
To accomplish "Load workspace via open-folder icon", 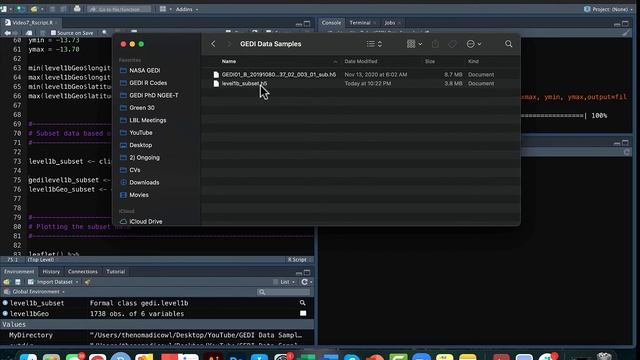I will point(7,282).
